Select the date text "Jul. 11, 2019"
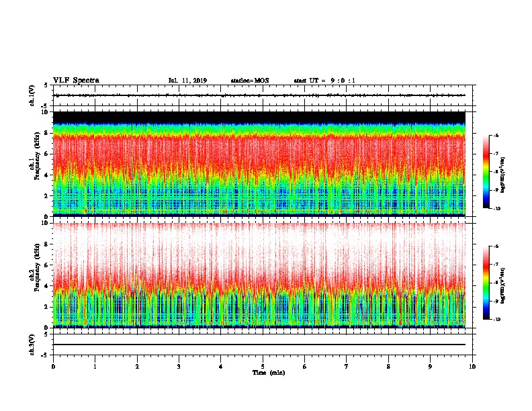 pyautogui.click(x=187, y=81)
